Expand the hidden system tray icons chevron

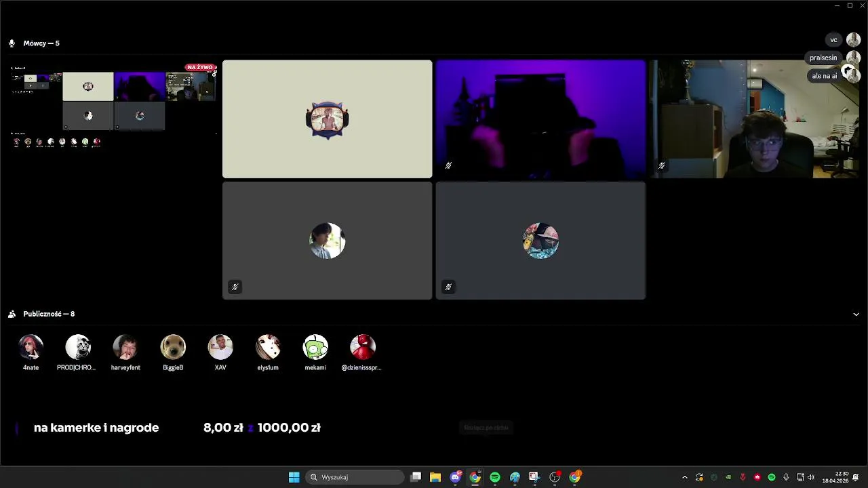[684, 477]
